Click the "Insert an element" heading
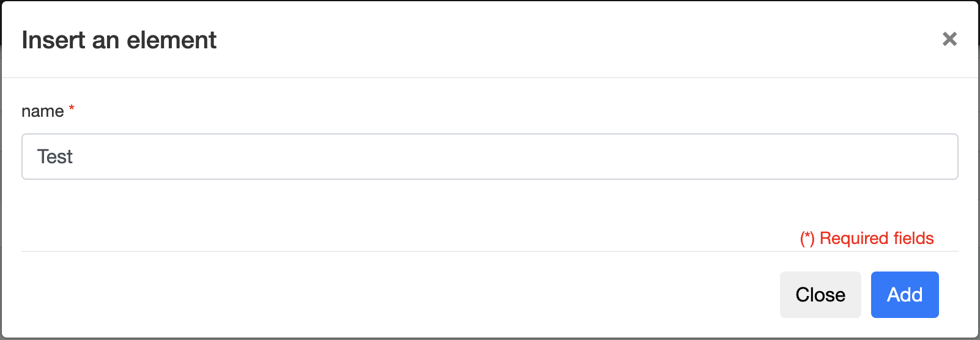This screenshot has width=980, height=340. click(x=119, y=40)
